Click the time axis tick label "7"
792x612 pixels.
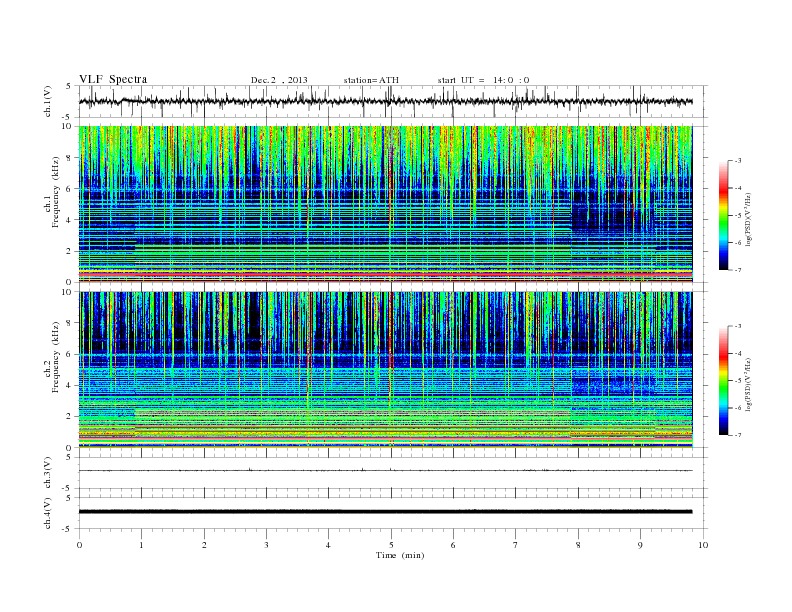pyautogui.click(x=516, y=545)
